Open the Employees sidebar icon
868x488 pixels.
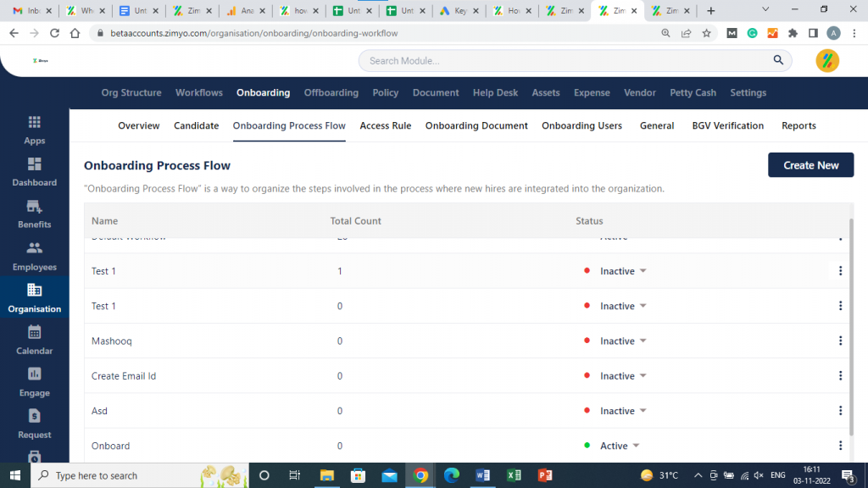[34, 248]
